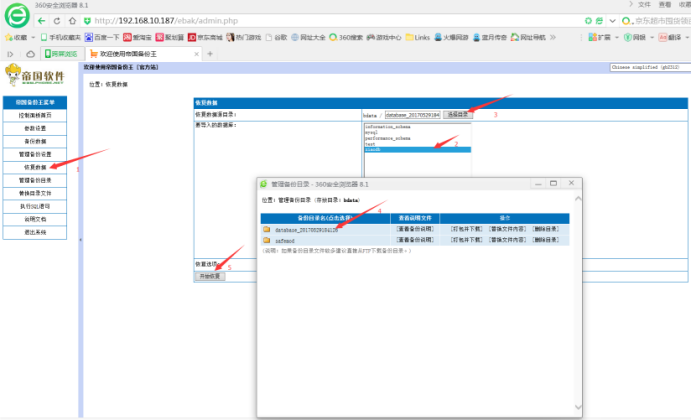Viewport: 692px width, 420px height.
Task: Close the 欢迎使用帝国备份王 tab
Action: pyautogui.click(x=196, y=54)
